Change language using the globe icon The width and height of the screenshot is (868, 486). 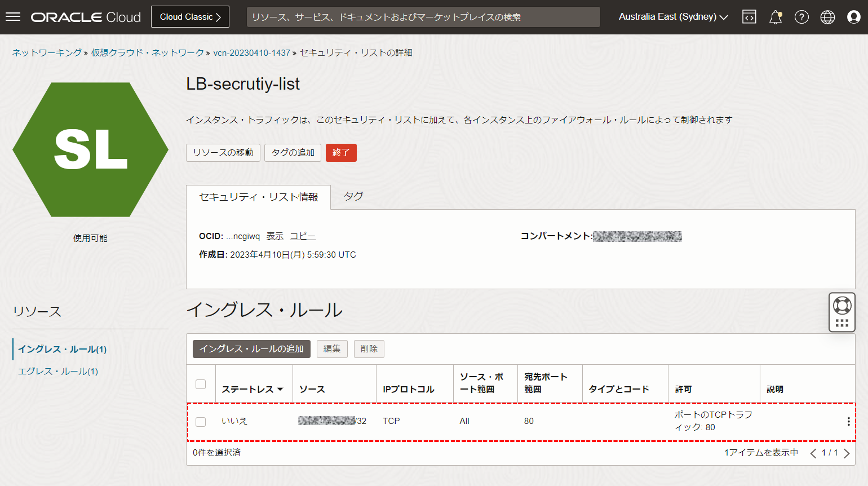click(x=828, y=17)
